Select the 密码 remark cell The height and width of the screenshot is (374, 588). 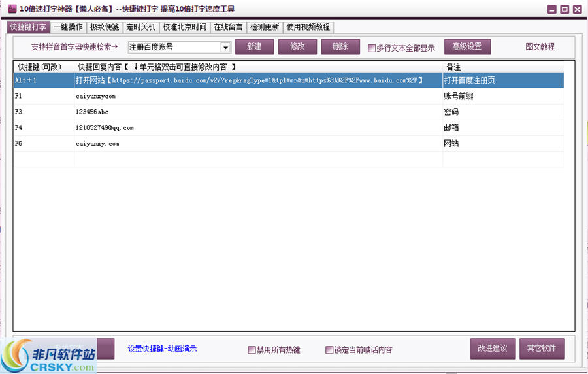coord(503,112)
